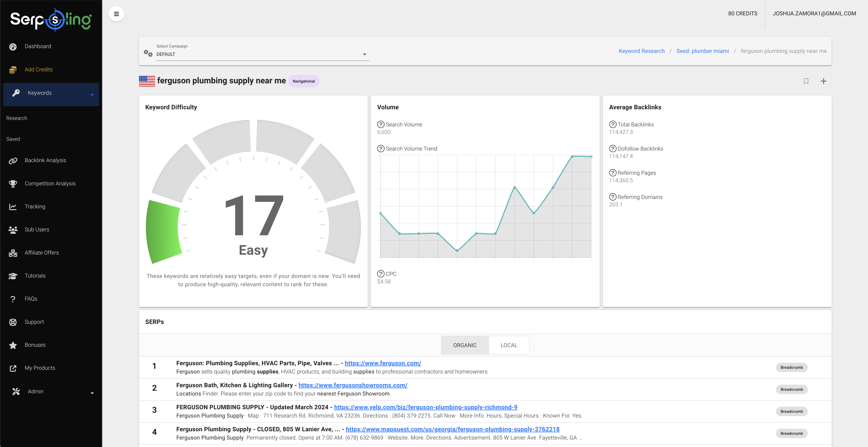
Task: Switch to the ORGANIC tab
Action: 465,345
